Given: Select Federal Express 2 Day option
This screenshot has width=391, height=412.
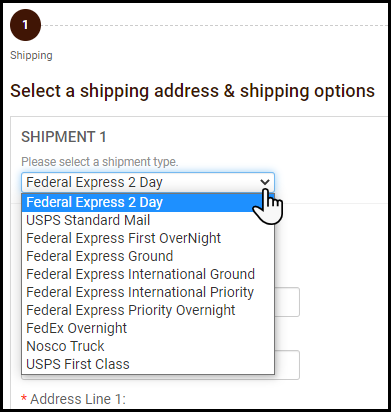Looking at the screenshot, I should [x=148, y=202].
